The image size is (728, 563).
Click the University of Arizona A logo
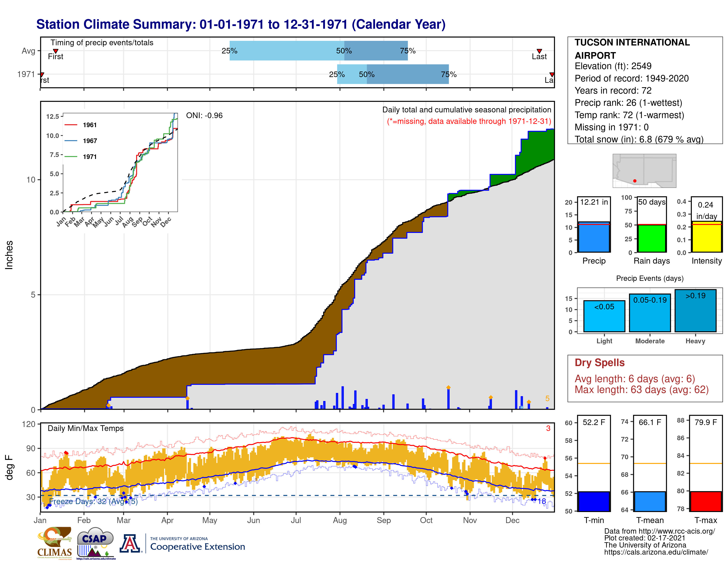pos(130,543)
